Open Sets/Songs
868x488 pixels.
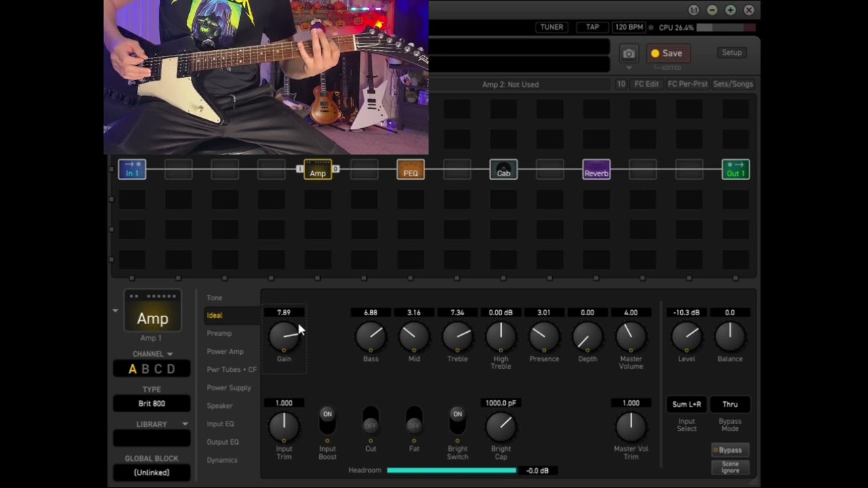point(733,84)
